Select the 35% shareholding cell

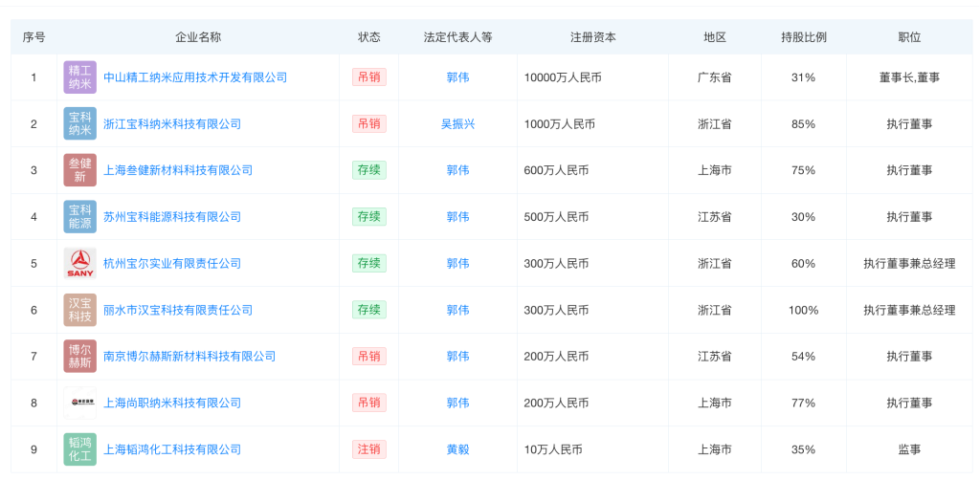click(804, 449)
